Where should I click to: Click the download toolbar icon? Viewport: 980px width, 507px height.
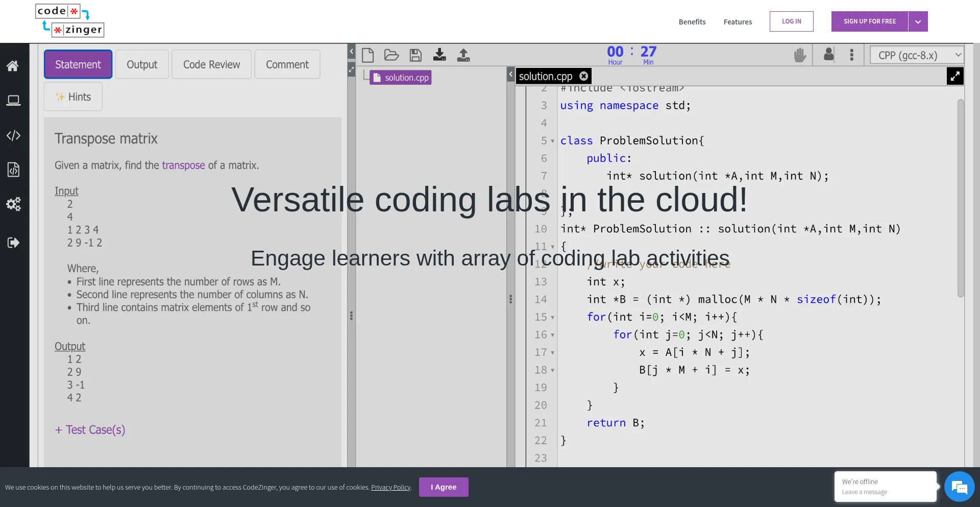pos(439,55)
